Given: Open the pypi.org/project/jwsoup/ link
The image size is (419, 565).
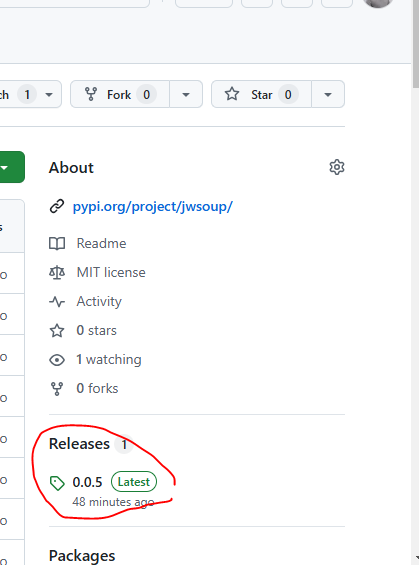Looking at the screenshot, I should tap(153, 207).
